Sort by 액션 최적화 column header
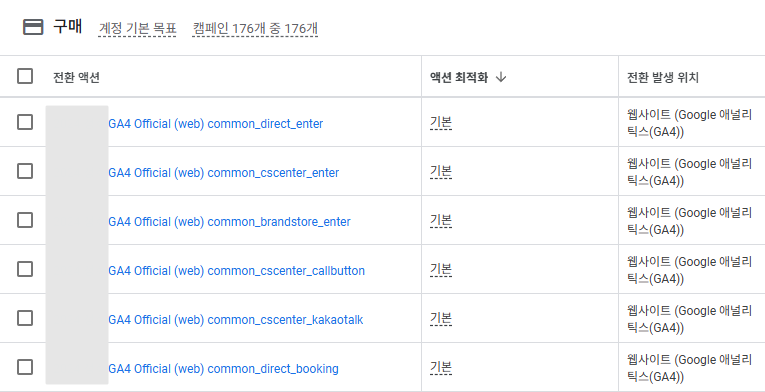 (x=459, y=77)
